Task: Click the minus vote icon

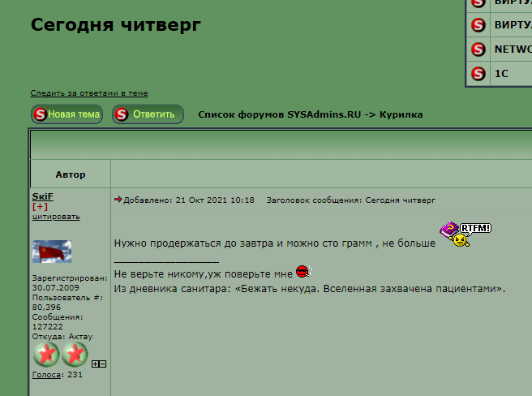Action: click(103, 364)
